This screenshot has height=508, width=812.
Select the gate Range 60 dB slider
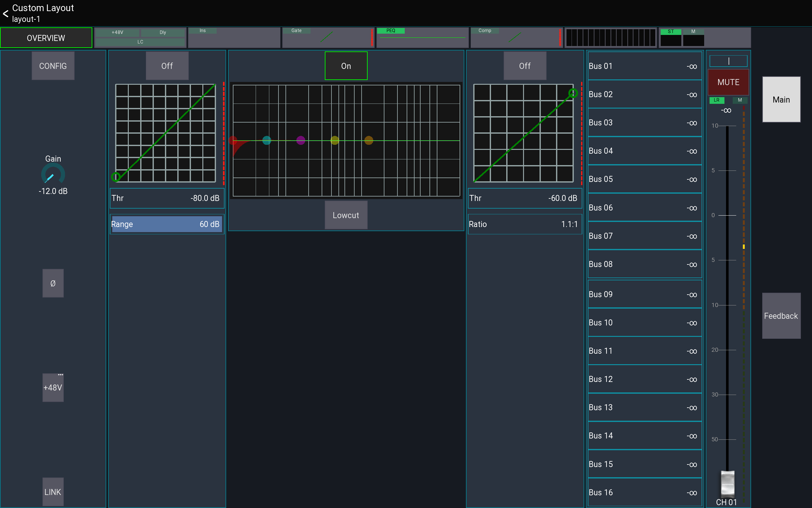click(x=167, y=224)
